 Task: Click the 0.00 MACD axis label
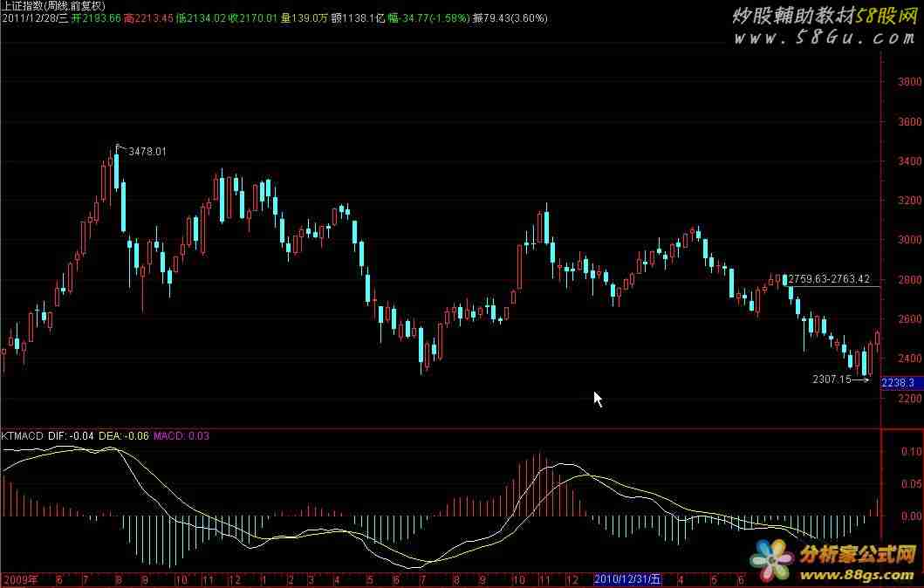(x=912, y=516)
